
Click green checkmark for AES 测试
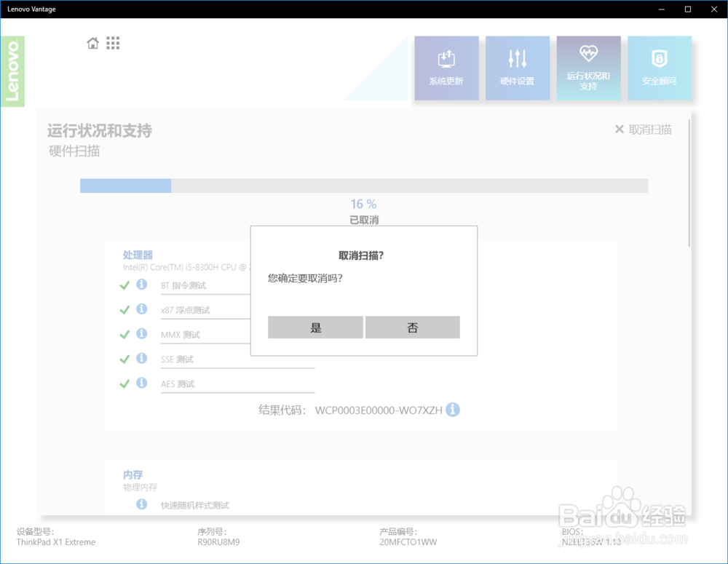coord(124,384)
